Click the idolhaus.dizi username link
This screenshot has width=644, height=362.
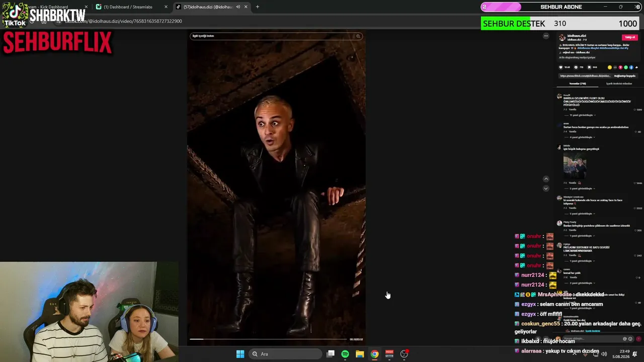(x=577, y=36)
